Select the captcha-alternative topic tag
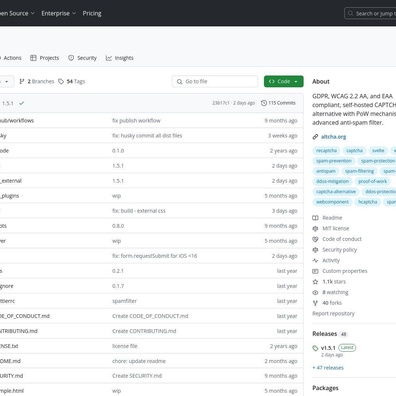396x396 pixels. (336, 192)
